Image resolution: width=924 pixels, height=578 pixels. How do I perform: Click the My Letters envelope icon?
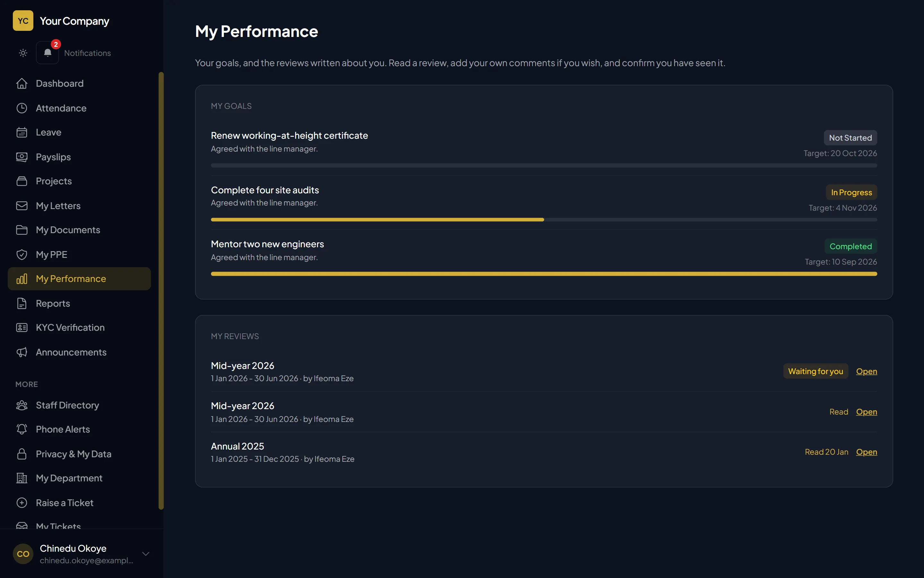point(22,206)
